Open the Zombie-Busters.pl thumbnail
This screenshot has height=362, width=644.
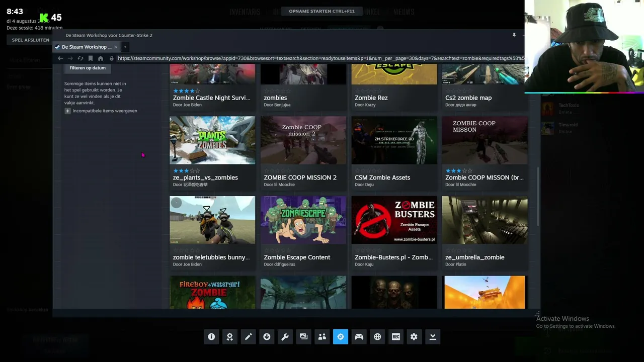(394, 220)
